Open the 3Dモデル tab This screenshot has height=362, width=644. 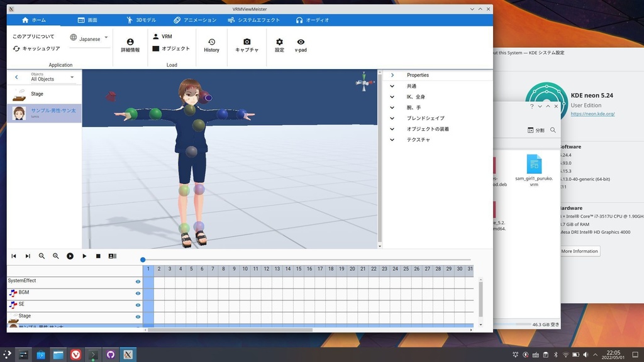tap(140, 20)
